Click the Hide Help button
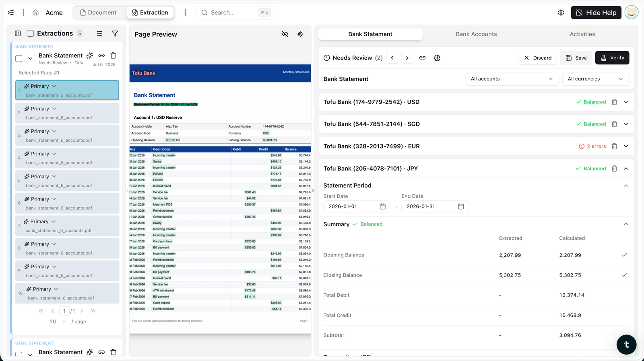The width and height of the screenshot is (644, 361). pyautogui.click(x=596, y=12)
